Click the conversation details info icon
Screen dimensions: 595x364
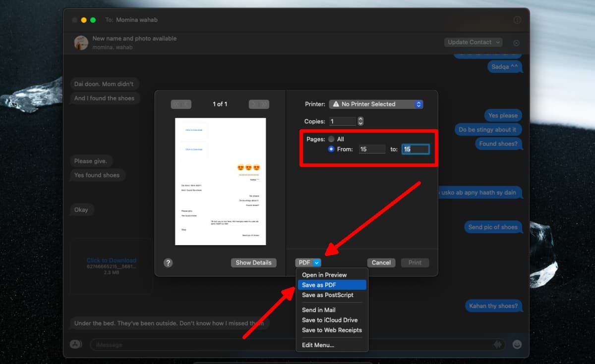tap(517, 20)
